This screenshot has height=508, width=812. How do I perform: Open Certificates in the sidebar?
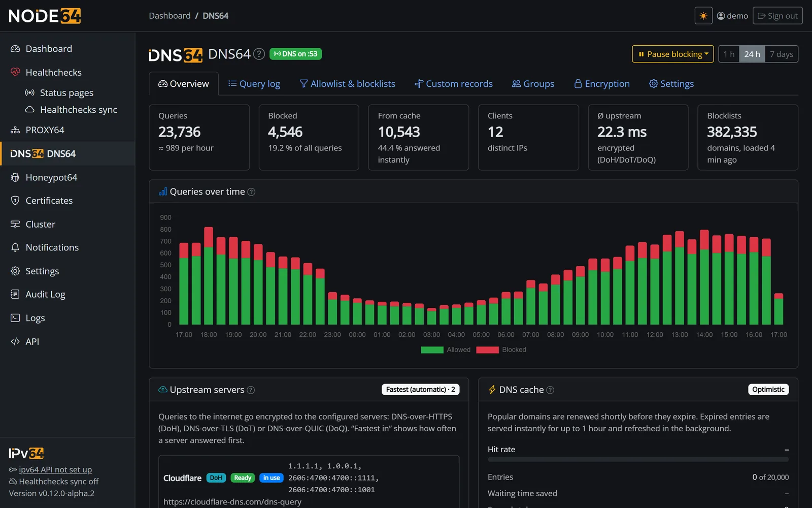[x=67, y=201]
